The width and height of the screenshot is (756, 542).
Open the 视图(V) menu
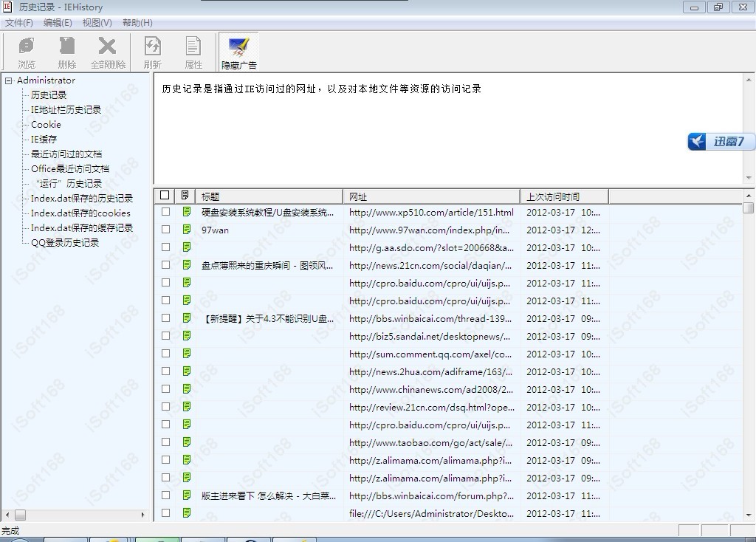tap(97, 23)
